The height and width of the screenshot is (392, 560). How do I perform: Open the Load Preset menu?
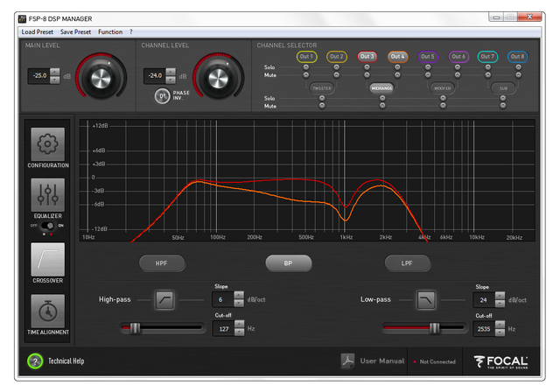coord(37,31)
